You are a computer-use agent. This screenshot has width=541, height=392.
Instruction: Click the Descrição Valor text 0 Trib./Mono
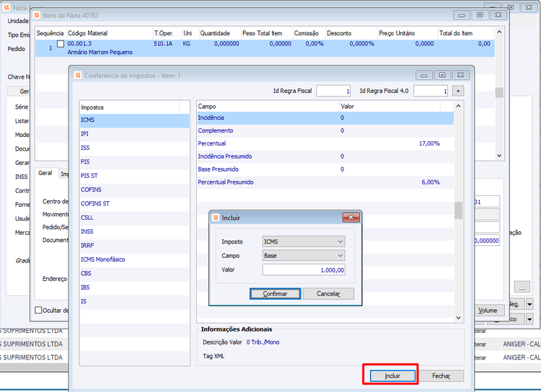263,342
